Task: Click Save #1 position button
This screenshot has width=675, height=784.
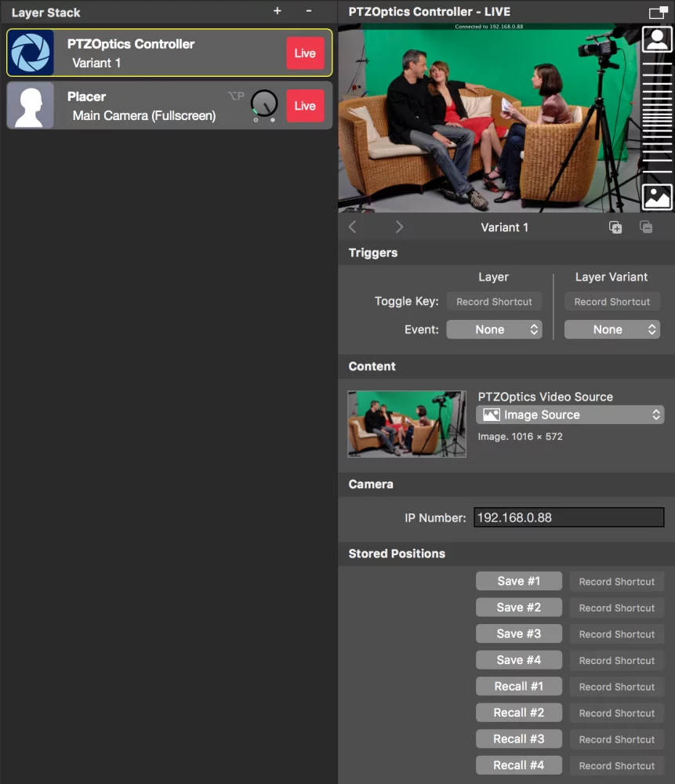Action: click(x=518, y=581)
